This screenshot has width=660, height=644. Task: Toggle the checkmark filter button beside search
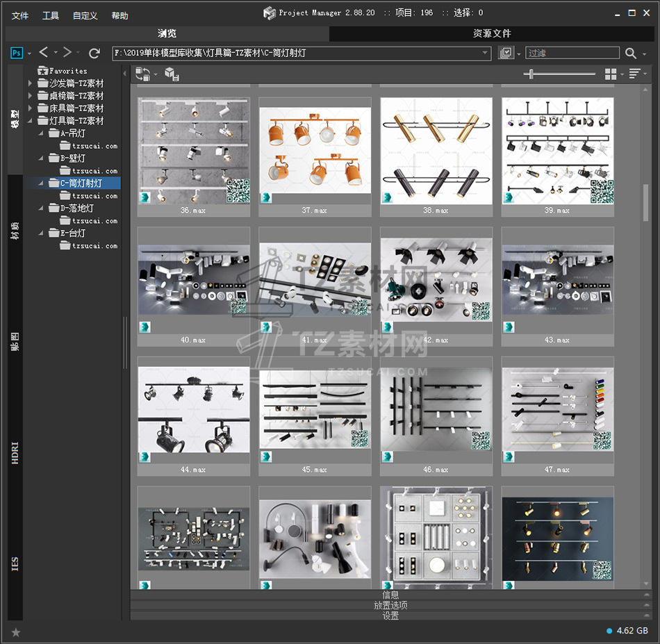(x=506, y=53)
